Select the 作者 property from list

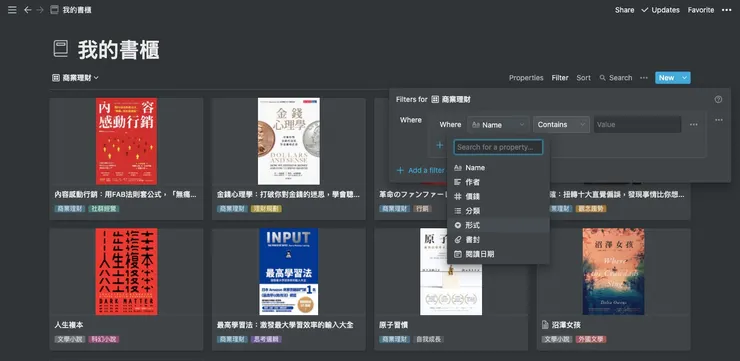tap(498, 182)
